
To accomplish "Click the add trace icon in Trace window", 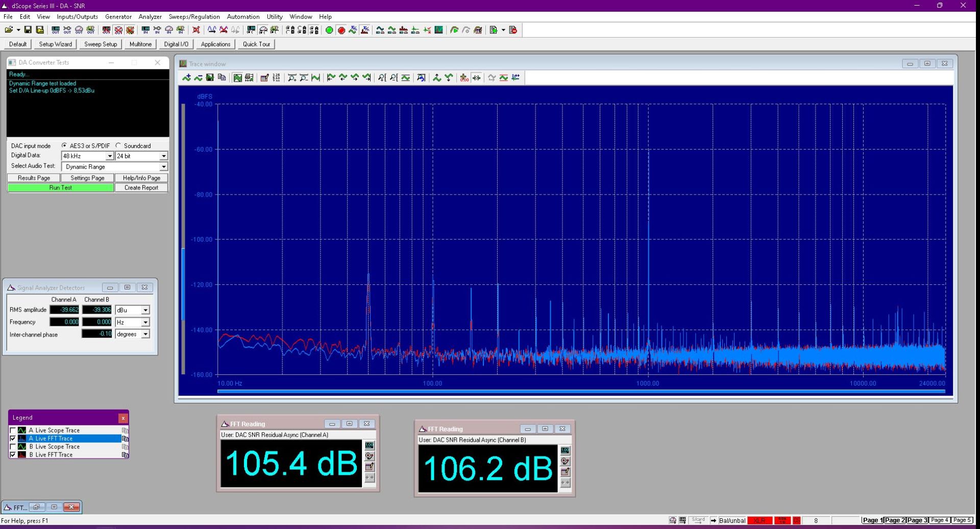I will pyautogui.click(x=186, y=78).
